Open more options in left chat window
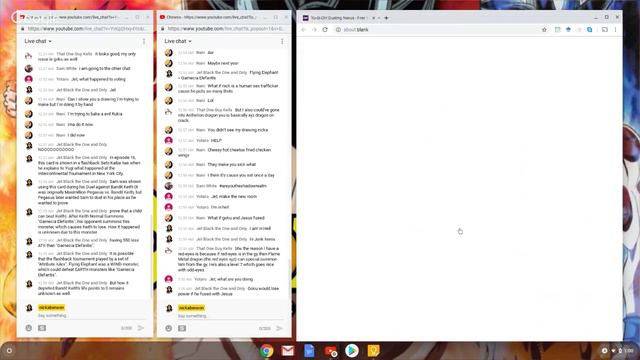This screenshot has width=640, height=360. coord(144,41)
